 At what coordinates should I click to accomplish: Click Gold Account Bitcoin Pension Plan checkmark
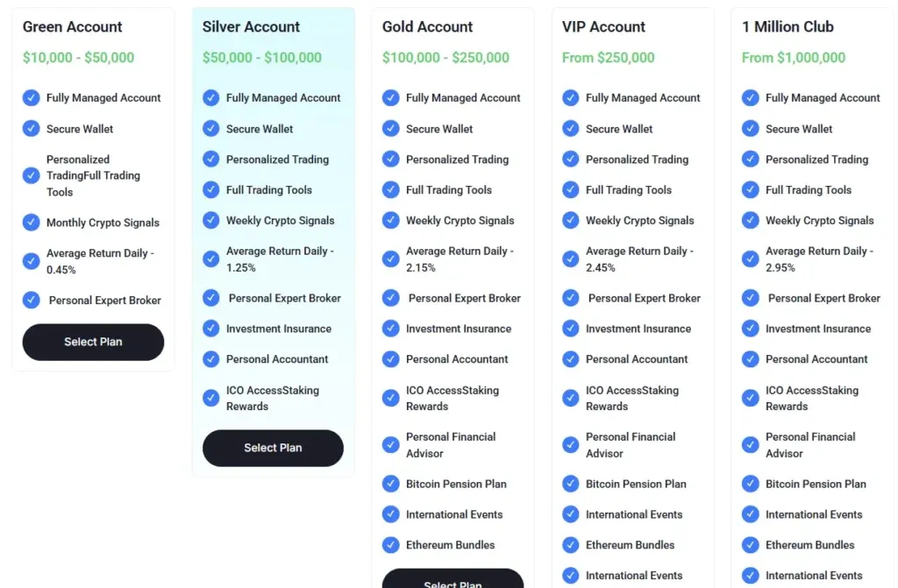(391, 484)
